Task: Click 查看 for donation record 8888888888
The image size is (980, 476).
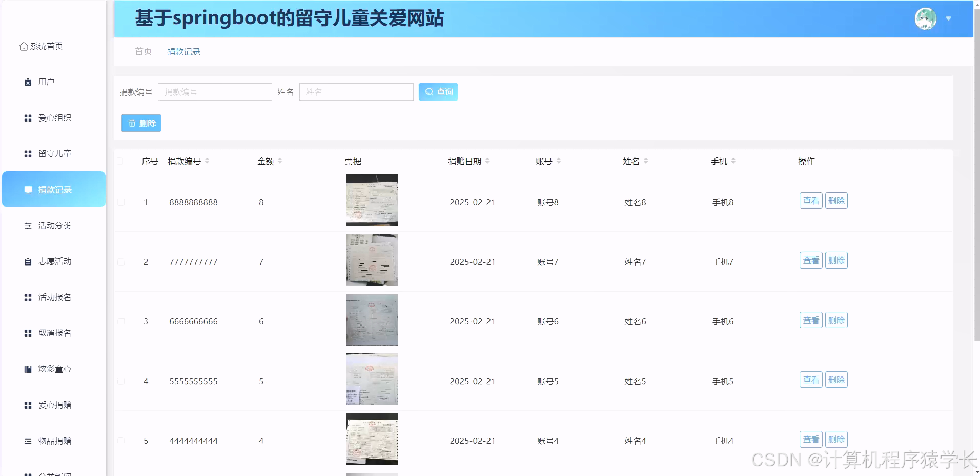Action: click(811, 201)
